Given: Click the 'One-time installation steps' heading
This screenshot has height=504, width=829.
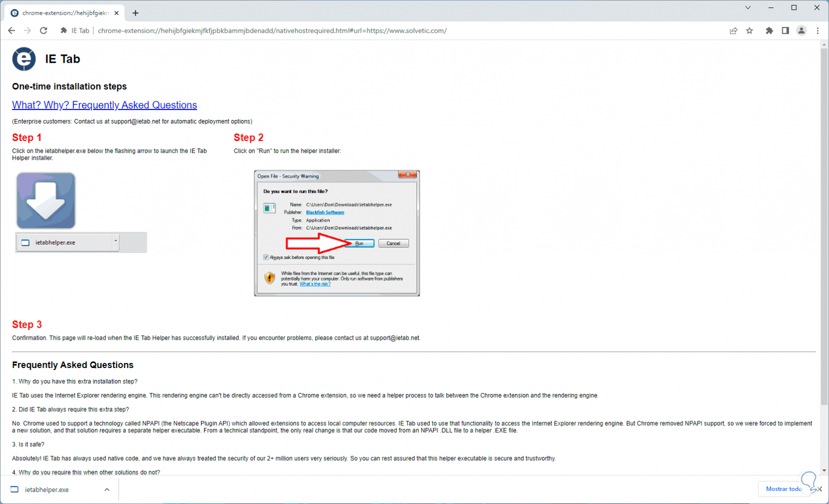Looking at the screenshot, I should pyautogui.click(x=69, y=86).
